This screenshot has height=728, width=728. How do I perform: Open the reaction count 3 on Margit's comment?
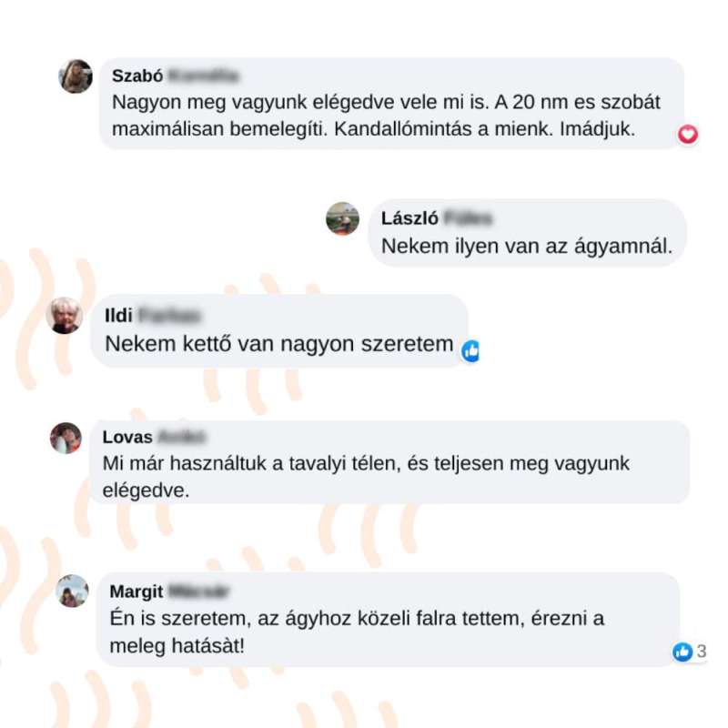point(702,652)
